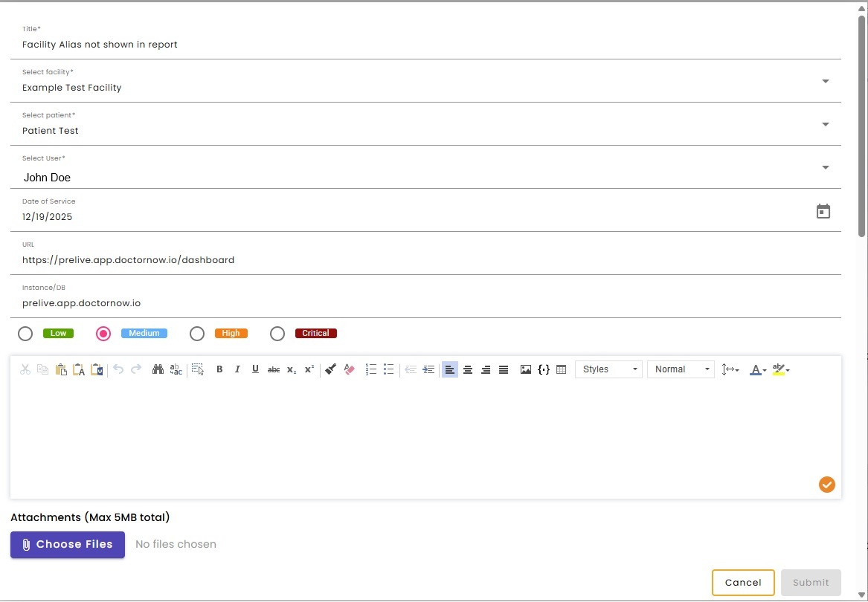Click the orange High label
The image size is (868, 602).
231,333
